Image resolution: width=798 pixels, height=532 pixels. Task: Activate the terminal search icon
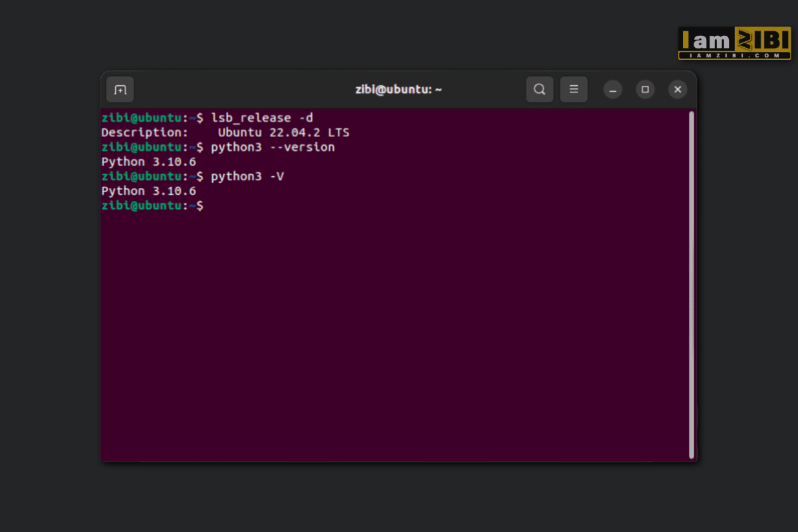tap(539, 89)
